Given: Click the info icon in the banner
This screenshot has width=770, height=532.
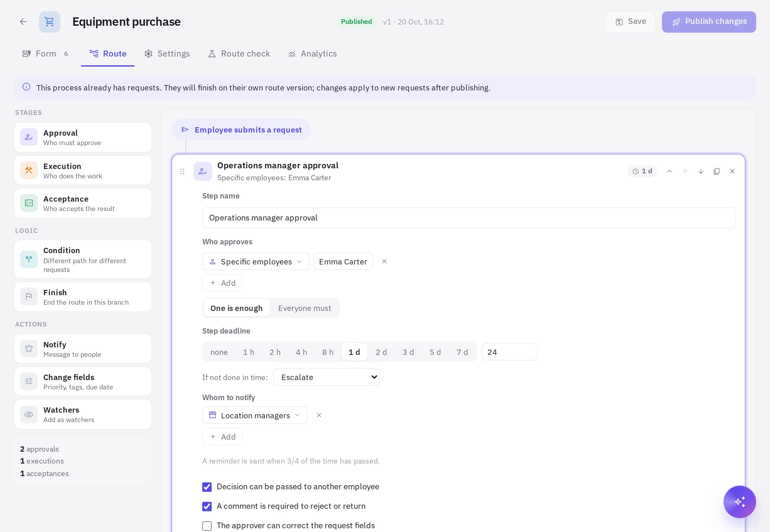Looking at the screenshot, I should [x=26, y=87].
